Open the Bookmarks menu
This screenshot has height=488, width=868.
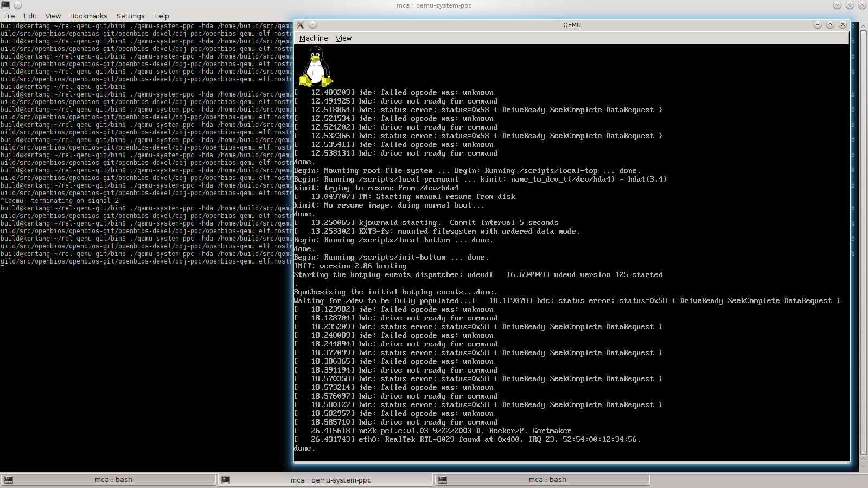coord(88,16)
